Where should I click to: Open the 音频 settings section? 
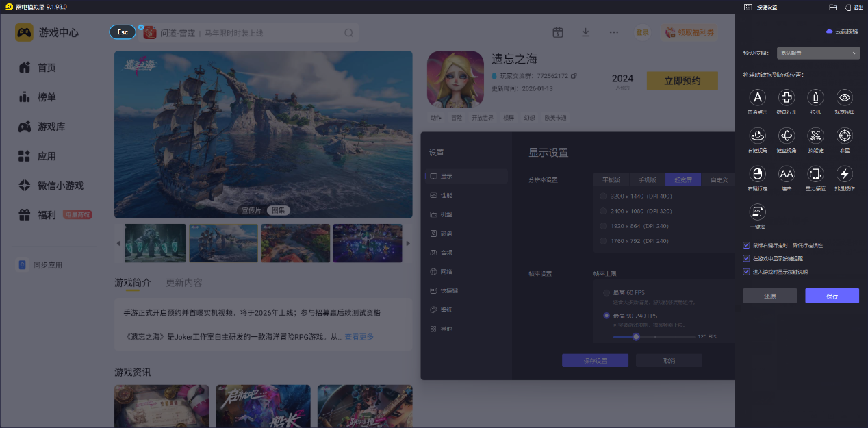(x=466, y=252)
